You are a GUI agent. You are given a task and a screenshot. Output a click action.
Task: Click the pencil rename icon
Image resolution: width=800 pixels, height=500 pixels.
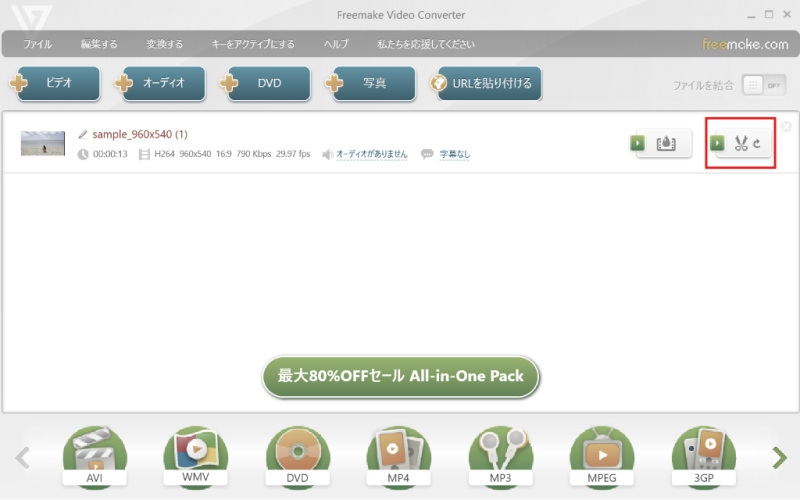83,134
